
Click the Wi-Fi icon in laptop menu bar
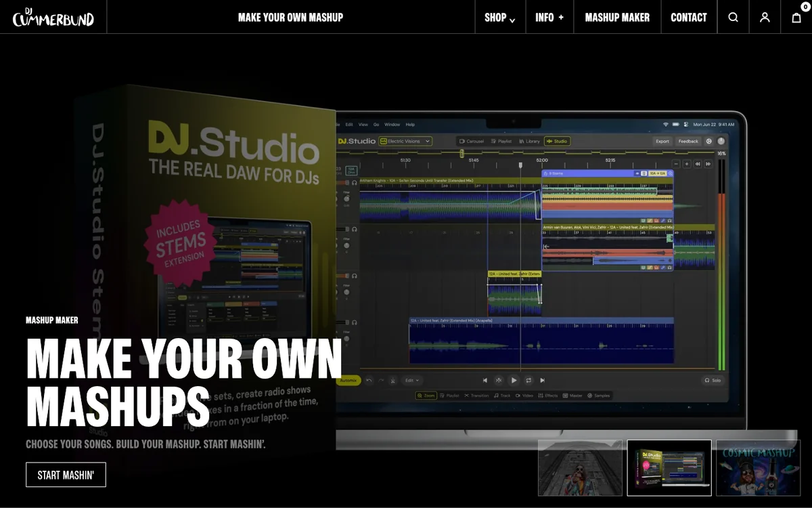pos(665,125)
